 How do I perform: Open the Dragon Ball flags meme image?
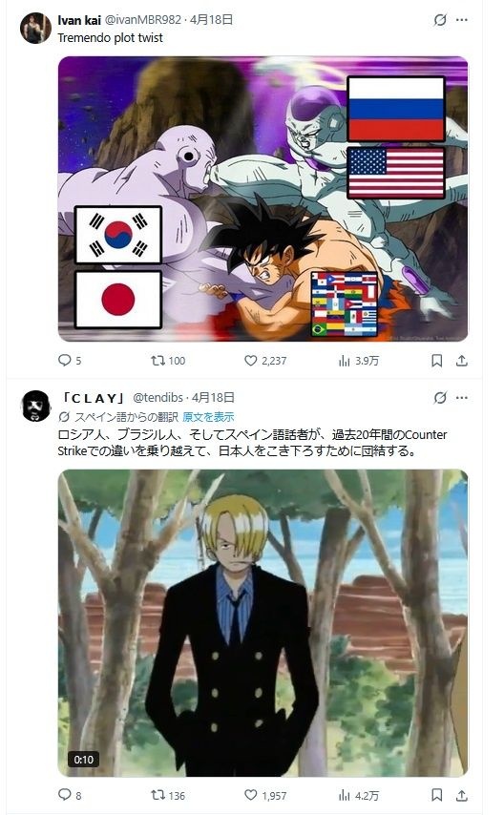coord(262,199)
